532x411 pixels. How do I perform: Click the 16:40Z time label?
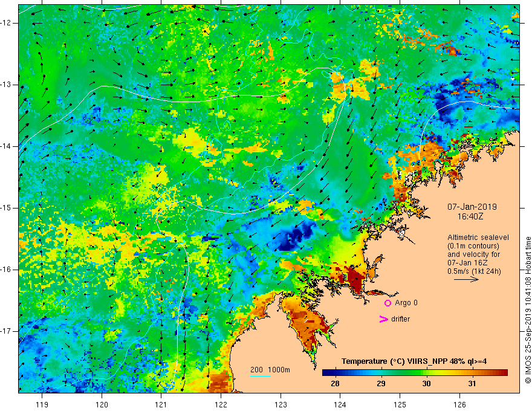coord(470,216)
